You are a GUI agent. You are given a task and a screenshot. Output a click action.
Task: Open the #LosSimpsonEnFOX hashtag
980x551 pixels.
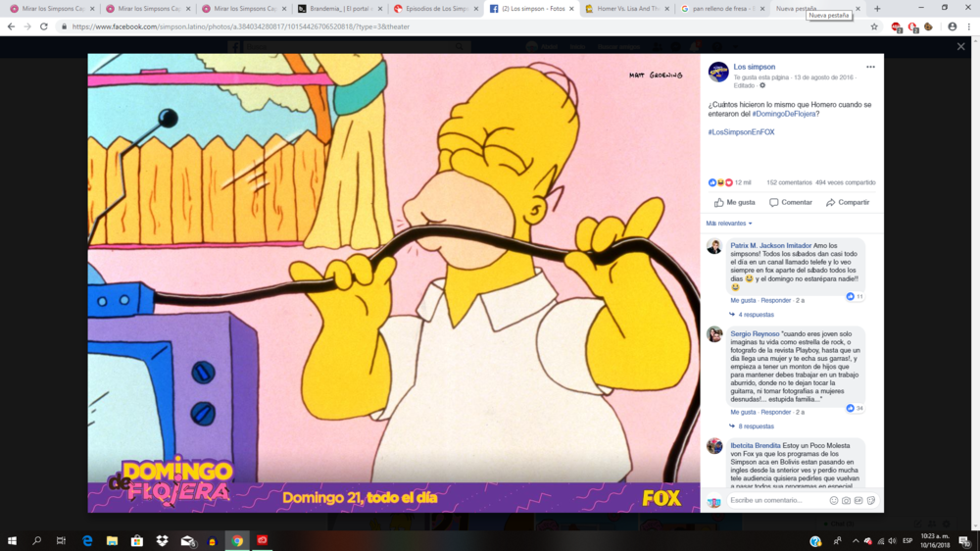(741, 132)
